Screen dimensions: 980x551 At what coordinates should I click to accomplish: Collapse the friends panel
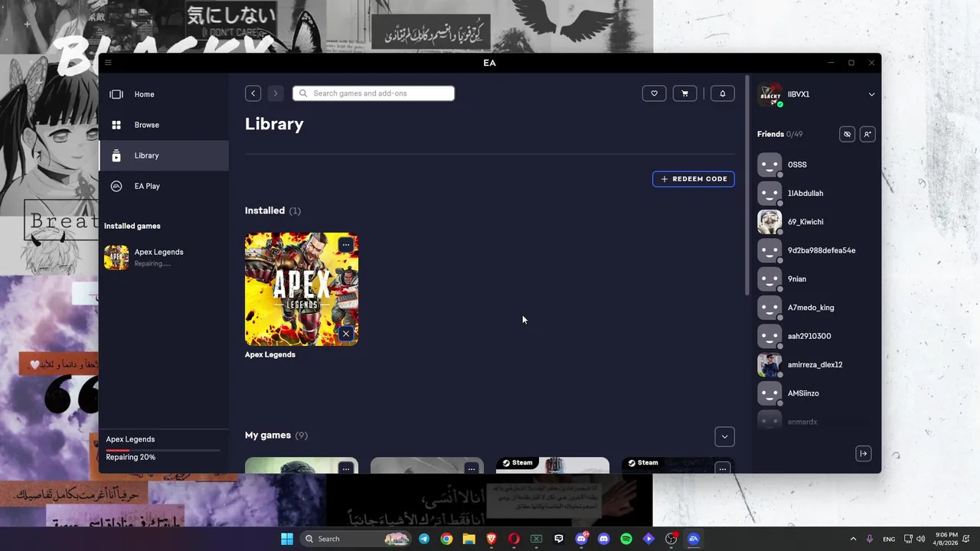864,454
